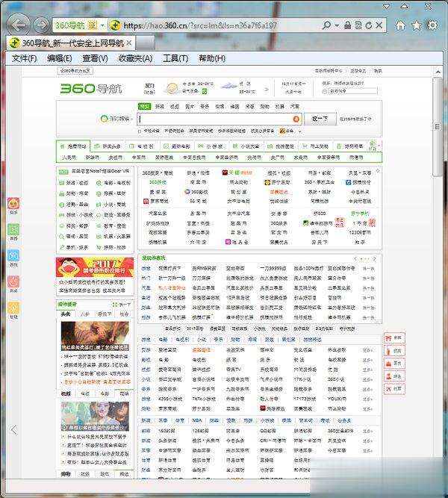This screenshot has height=498, width=448.
Task: Open the browser Home icon
Action: point(400,25)
